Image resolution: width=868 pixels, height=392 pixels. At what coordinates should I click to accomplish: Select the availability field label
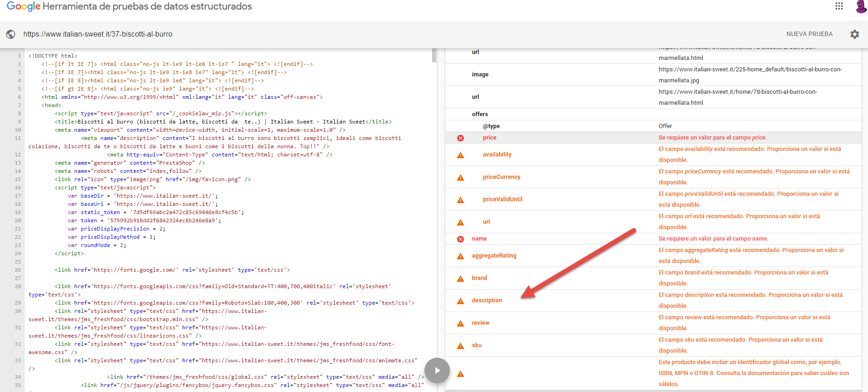(x=497, y=155)
